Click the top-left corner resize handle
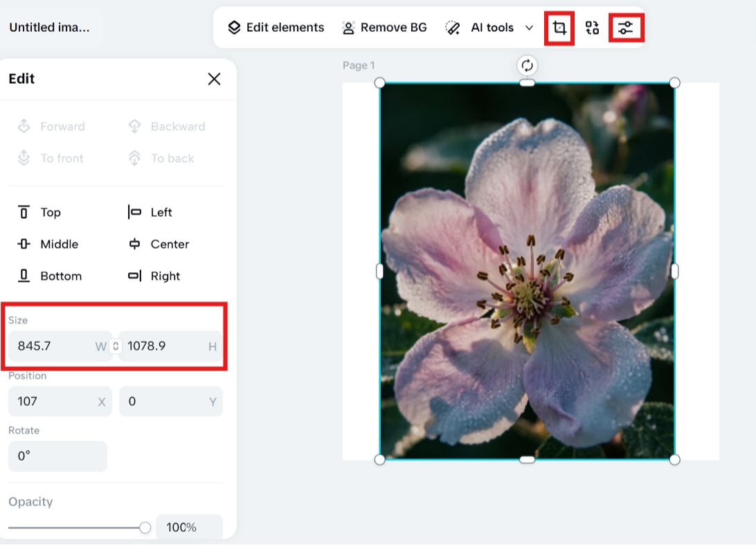 [380, 83]
